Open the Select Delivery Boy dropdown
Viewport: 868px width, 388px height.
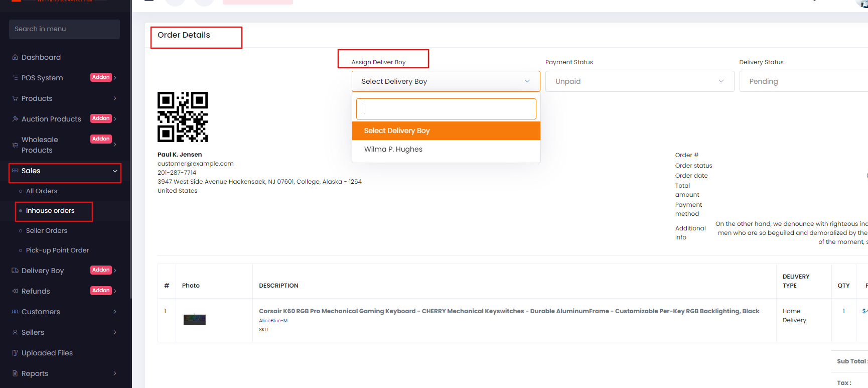(446, 81)
